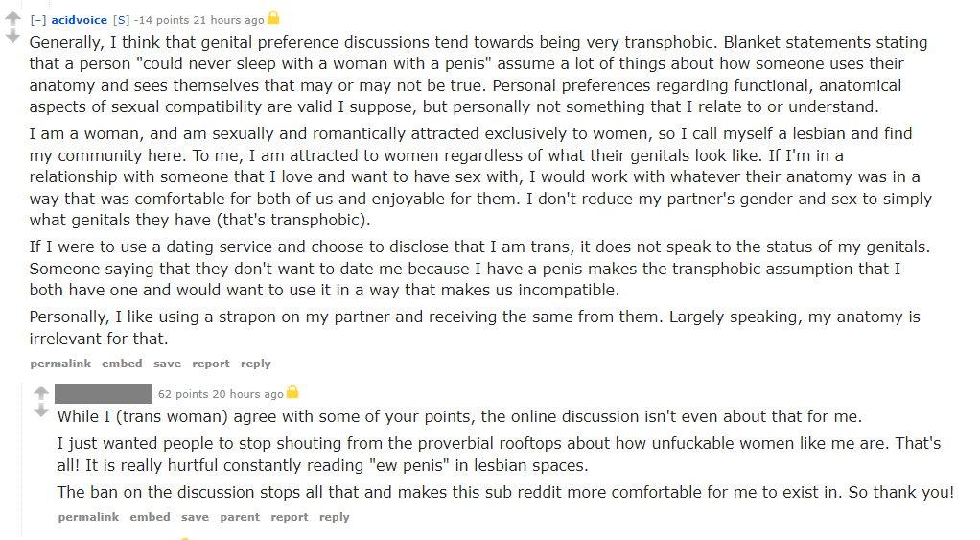This screenshot has height=540, width=980.
Task: Click lock icon beside '20 hours ago'
Action: click(292, 392)
